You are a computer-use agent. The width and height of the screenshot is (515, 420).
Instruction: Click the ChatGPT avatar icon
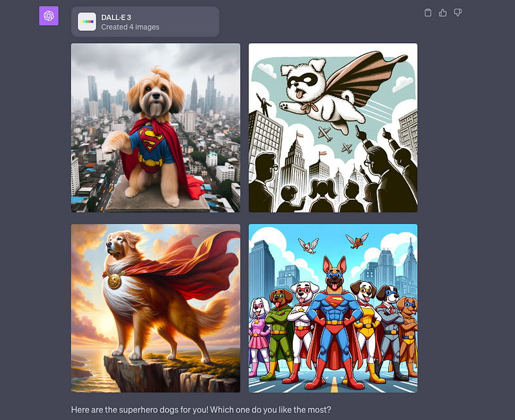tap(49, 15)
